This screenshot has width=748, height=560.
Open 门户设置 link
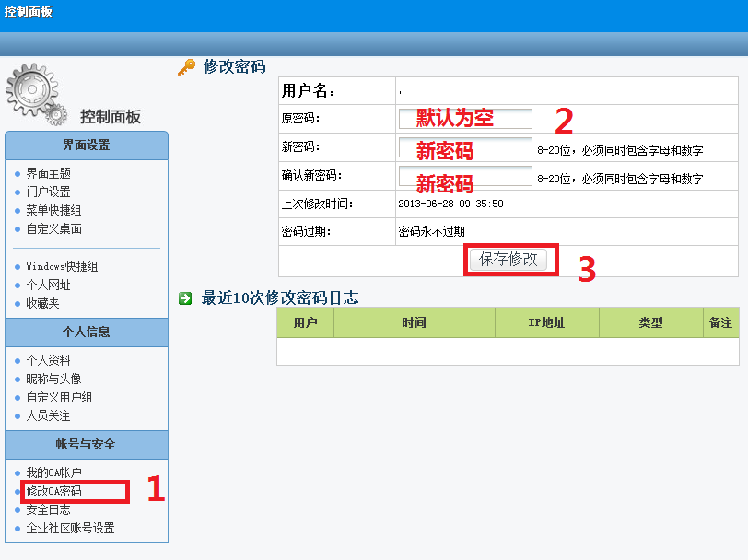click(x=48, y=192)
